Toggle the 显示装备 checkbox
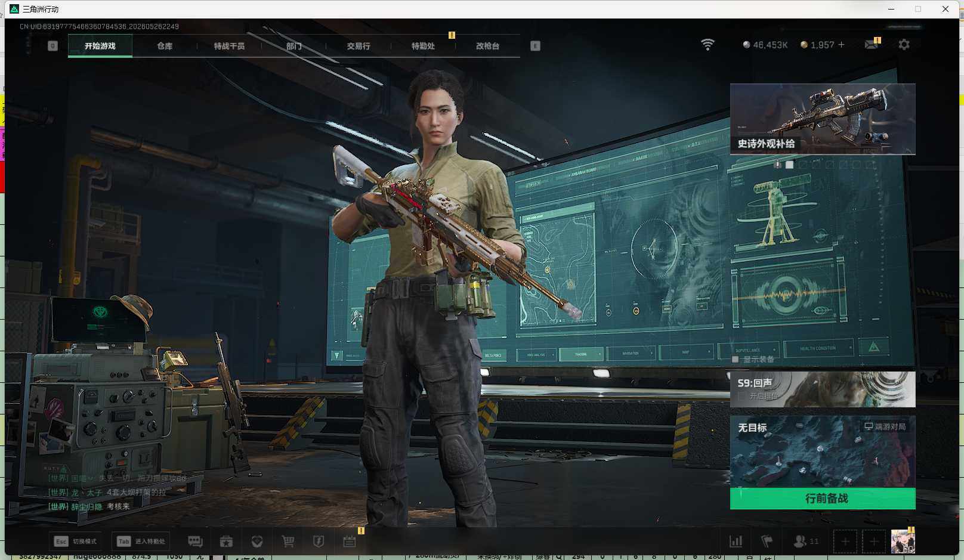This screenshot has height=560, width=964. 735,359
